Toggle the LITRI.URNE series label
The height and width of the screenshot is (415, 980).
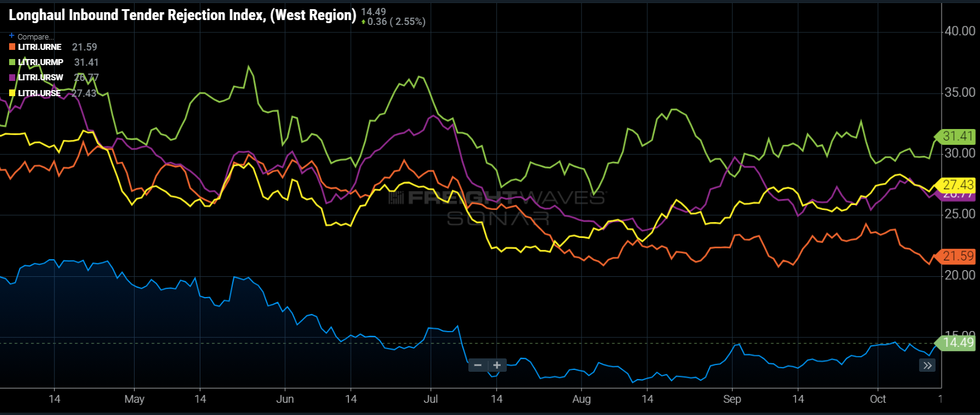(x=40, y=47)
